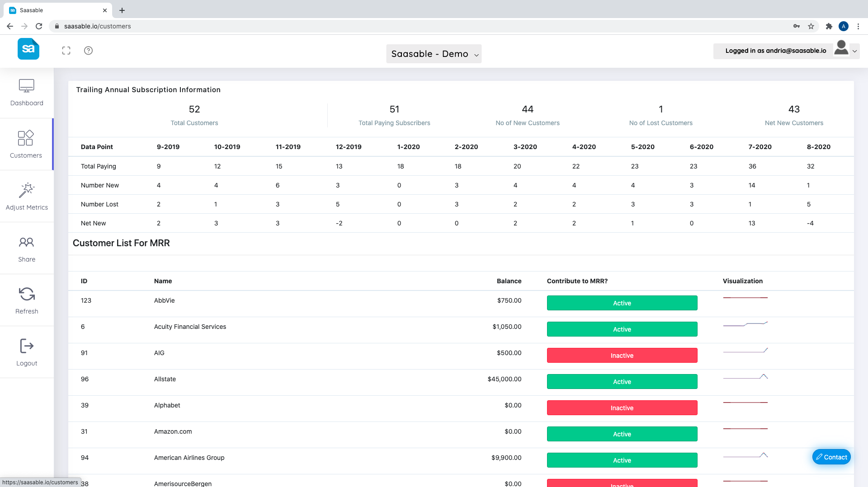Toggle Amazon.com Active MRR status
Screen dimensions: 868x487
tap(622, 434)
